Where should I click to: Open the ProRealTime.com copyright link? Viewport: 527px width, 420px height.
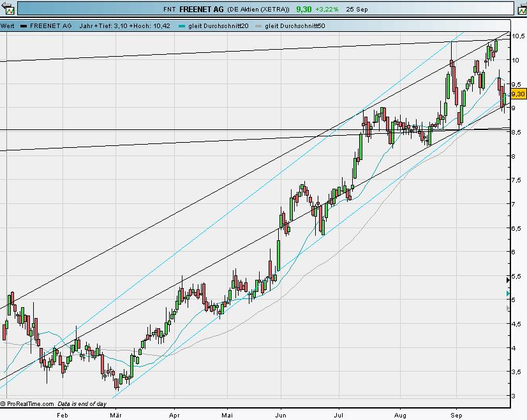click(x=31, y=404)
